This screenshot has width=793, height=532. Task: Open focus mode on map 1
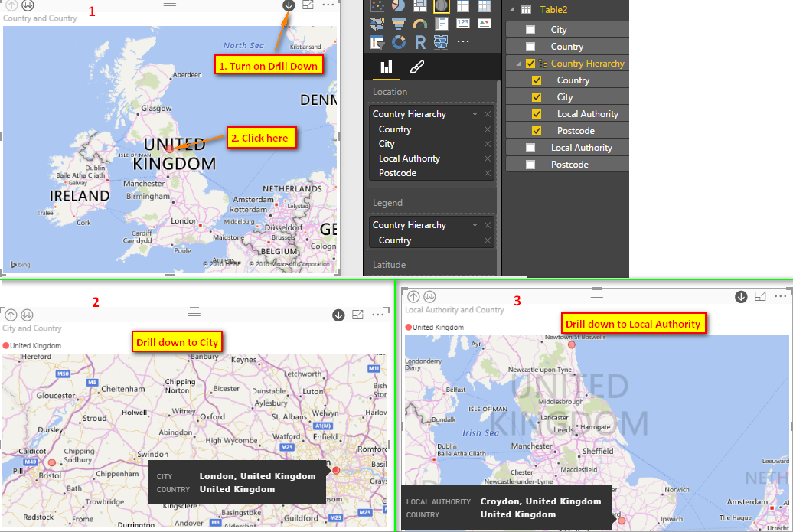pos(308,5)
